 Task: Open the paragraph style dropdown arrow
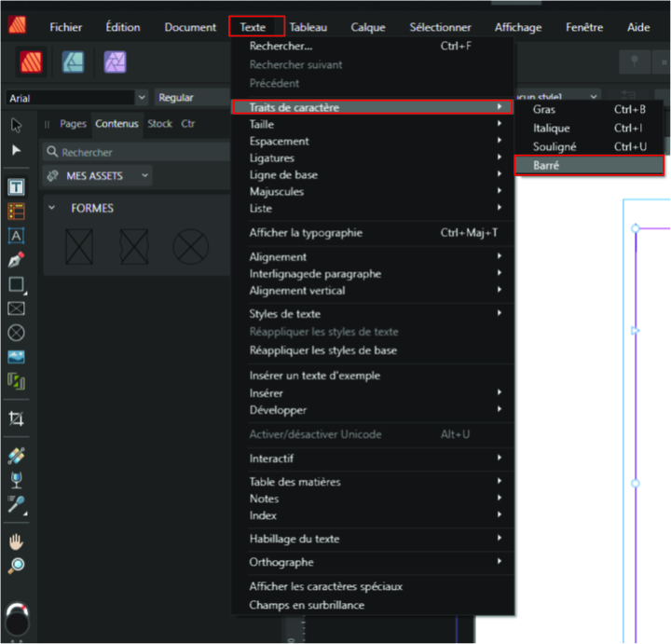(594, 96)
